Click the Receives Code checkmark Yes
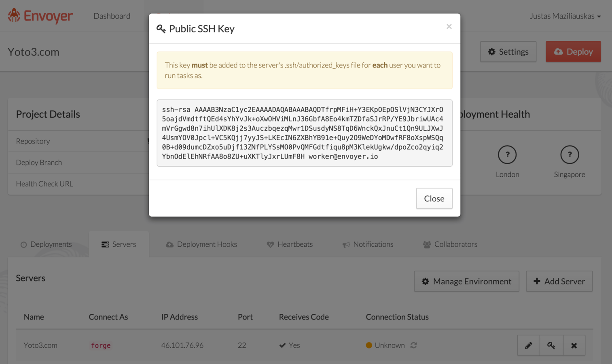Viewport: 612px width, 364px height. 289,345
